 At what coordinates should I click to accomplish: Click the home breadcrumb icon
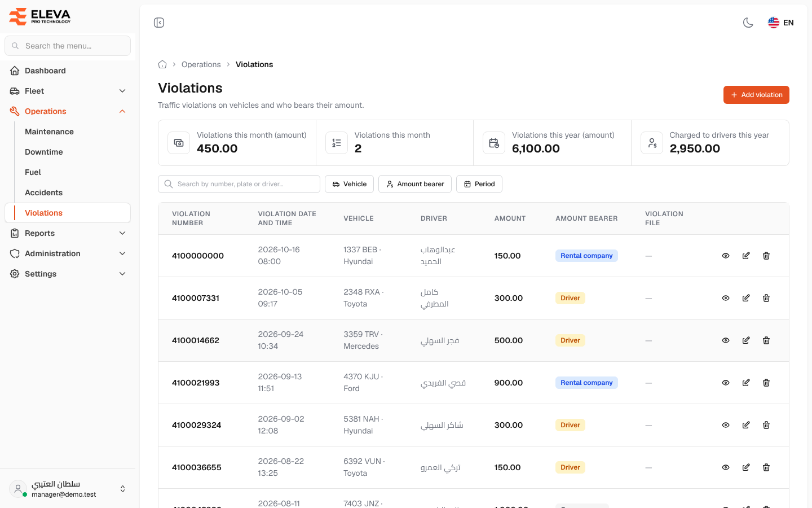tap(162, 64)
